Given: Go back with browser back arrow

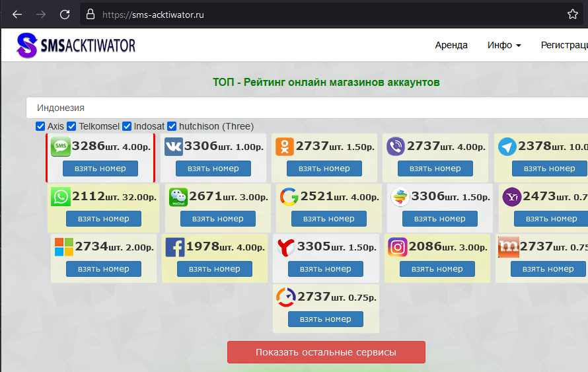Looking at the screenshot, I should (x=17, y=15).
